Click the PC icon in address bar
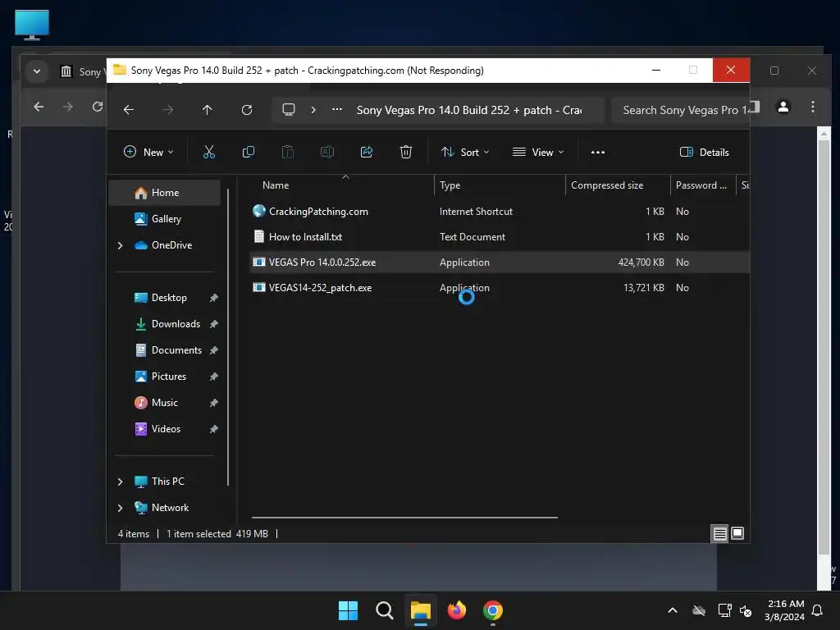Viewport: 840px width, 630px height. 289,110
